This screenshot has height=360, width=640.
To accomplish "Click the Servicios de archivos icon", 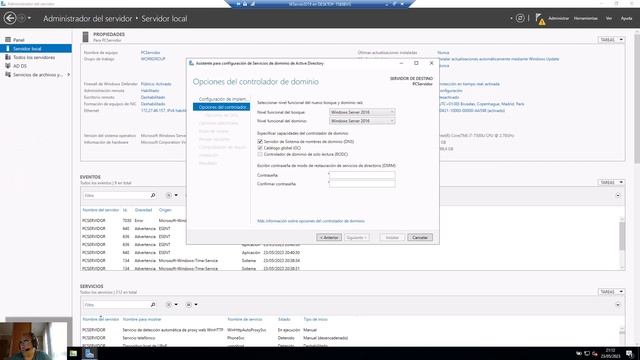I will coord(8,75).
